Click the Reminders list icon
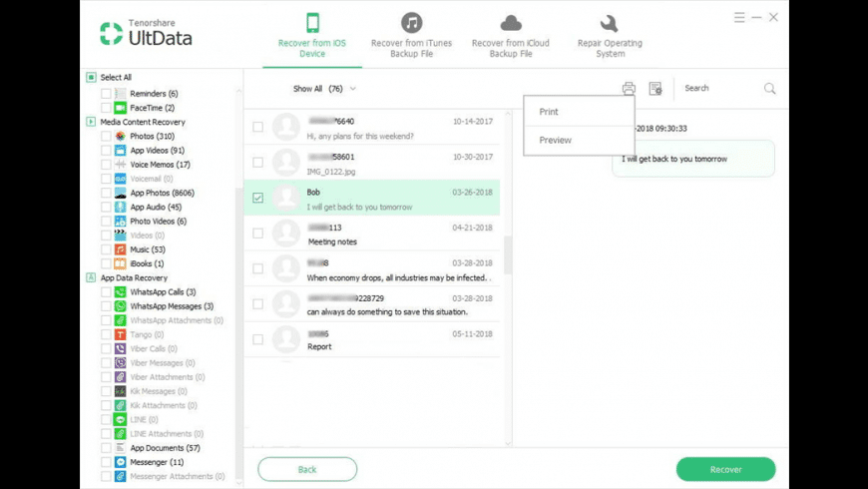The height and width of the screenshot is (489, 868). tap(120, 94)
